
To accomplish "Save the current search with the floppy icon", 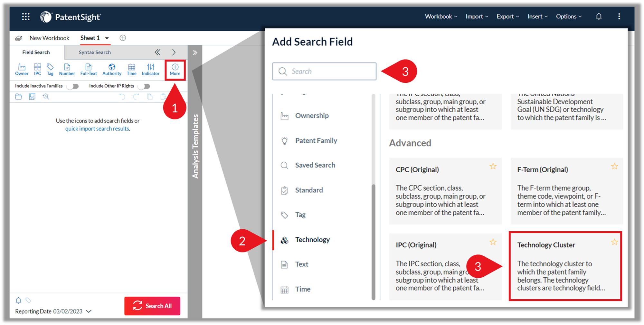I will pos(32,97).
